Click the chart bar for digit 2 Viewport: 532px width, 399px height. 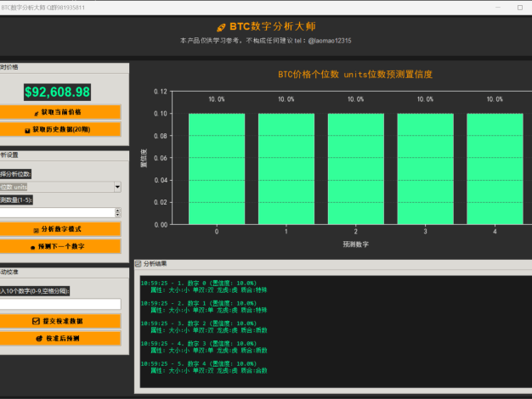tap(355, 168)
